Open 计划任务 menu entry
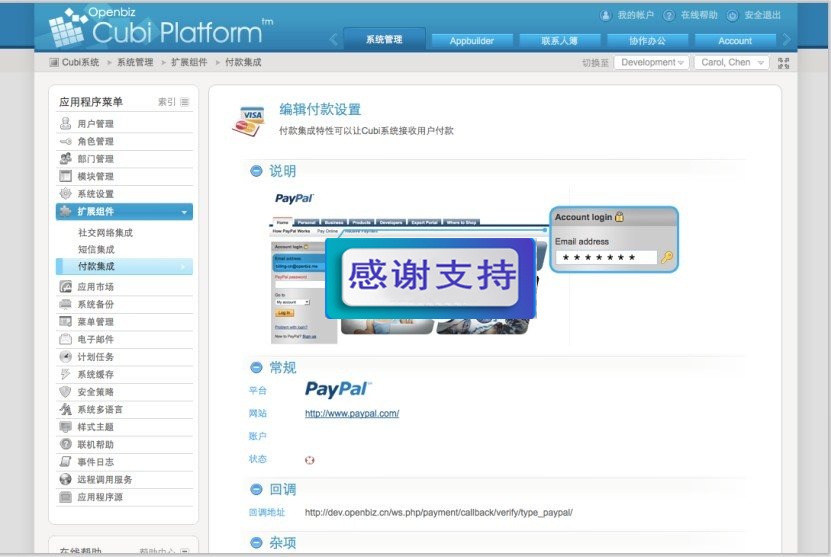 tap(124, 357)
